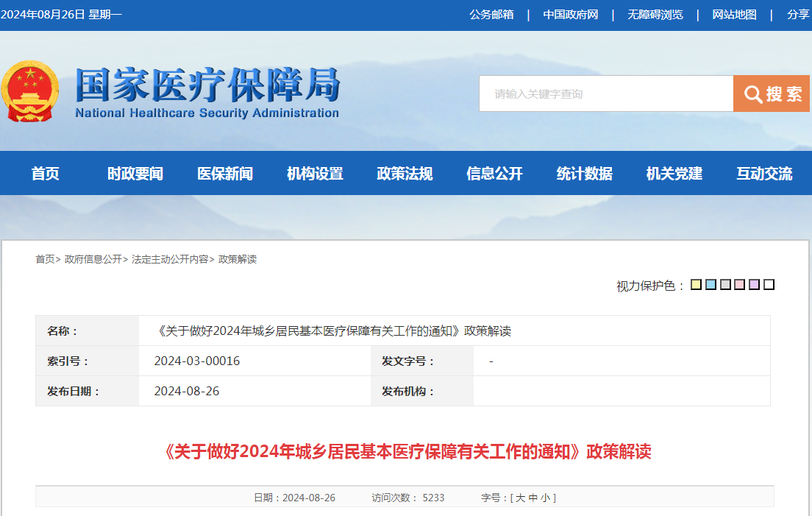
Task: Click the national emblem logo
Action: tap(30, 91)
